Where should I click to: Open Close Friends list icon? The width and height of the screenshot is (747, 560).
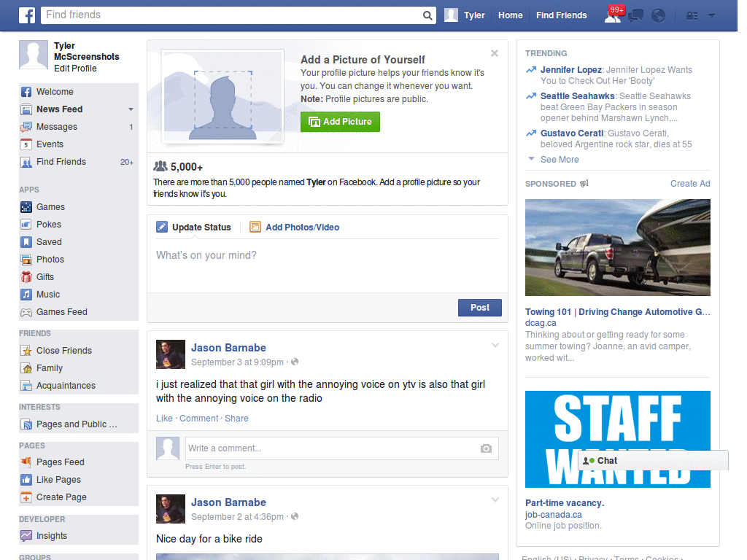26,351
